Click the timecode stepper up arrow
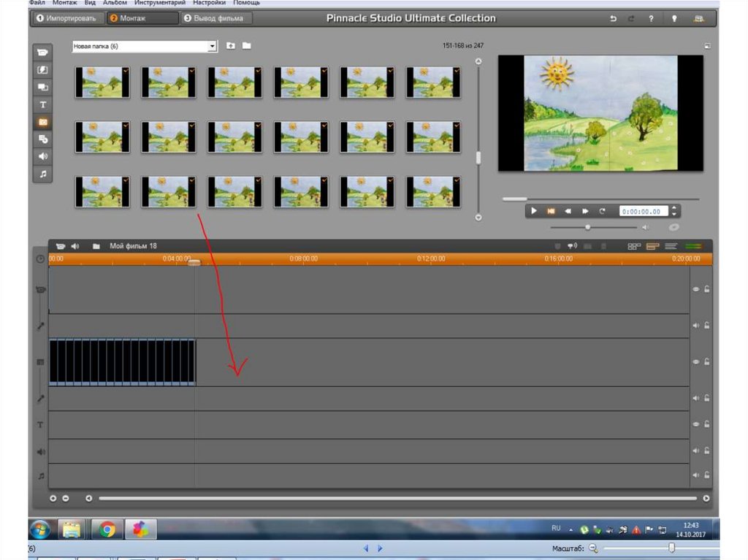Image resolution: width=748 pixels, height=560 pixels. (x=673, y=208)
